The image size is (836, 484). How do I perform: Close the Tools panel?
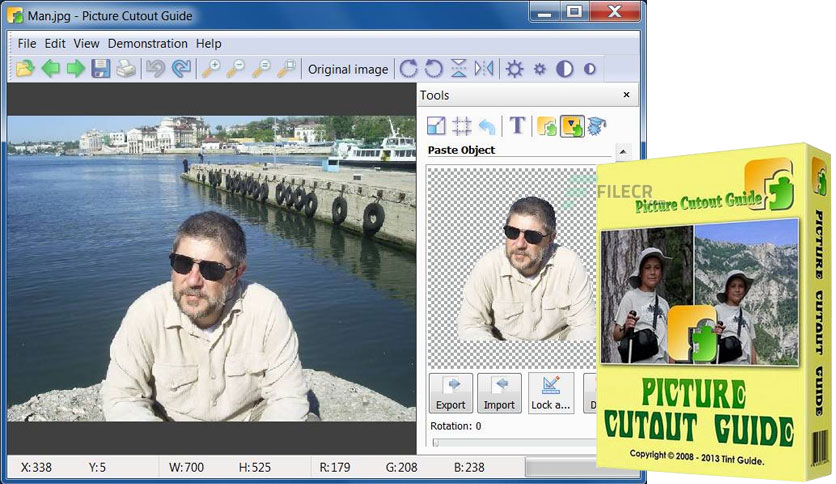pyautogui.click(x=626, y=95)
